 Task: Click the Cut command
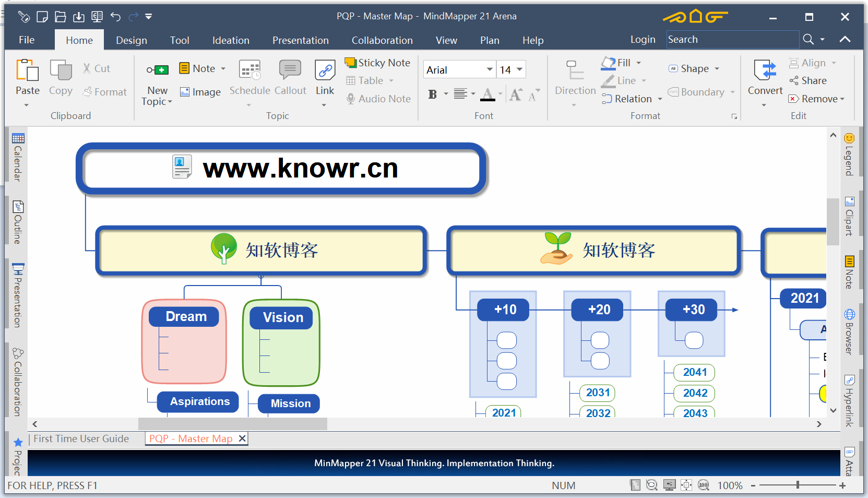click(97, 68)
